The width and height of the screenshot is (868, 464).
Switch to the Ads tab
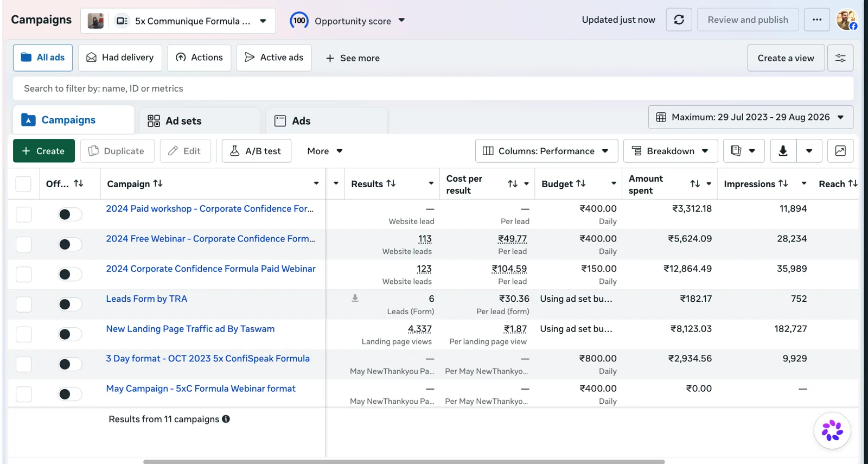coord(327,120)
